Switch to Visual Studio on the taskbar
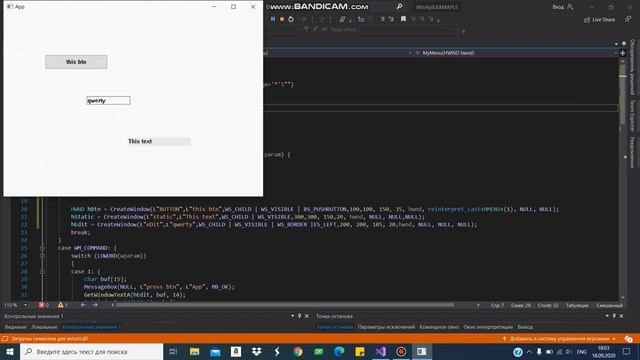The height and width of the screenshot is (360, 640). click(x=380, y=351)
